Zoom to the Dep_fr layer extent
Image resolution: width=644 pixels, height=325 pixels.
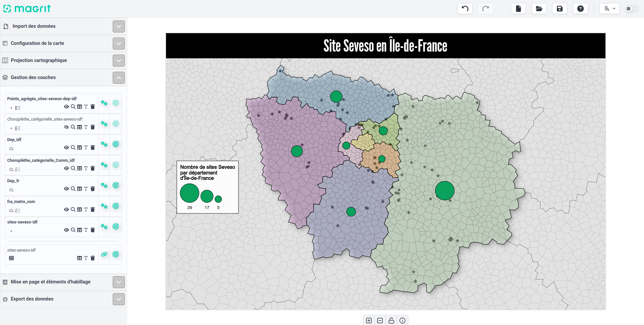73,189
